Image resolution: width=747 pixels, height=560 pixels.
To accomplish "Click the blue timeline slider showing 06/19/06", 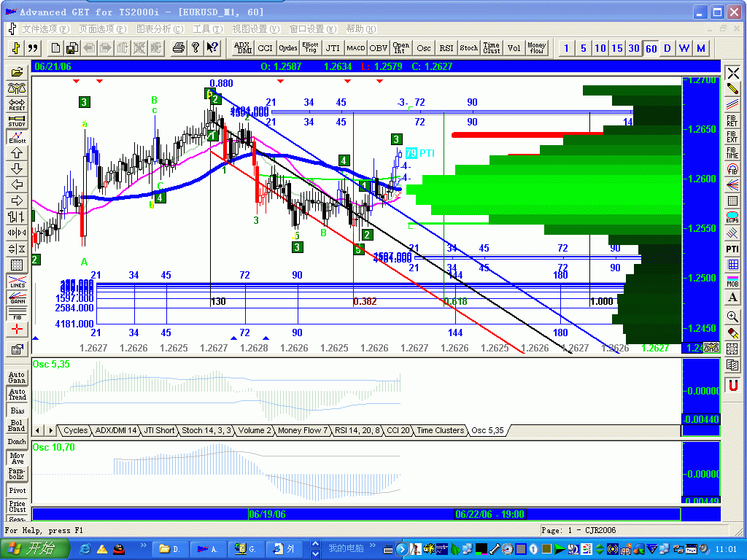I will tap(270, 513).
